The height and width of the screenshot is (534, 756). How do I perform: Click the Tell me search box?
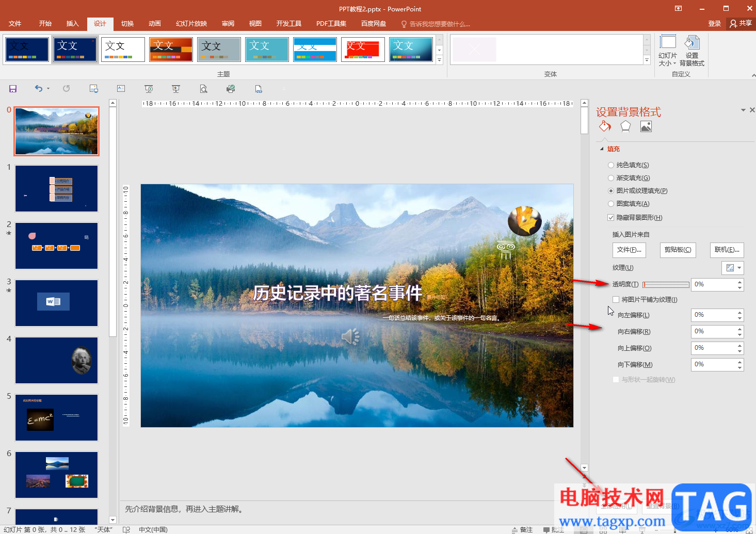(436, 24)
